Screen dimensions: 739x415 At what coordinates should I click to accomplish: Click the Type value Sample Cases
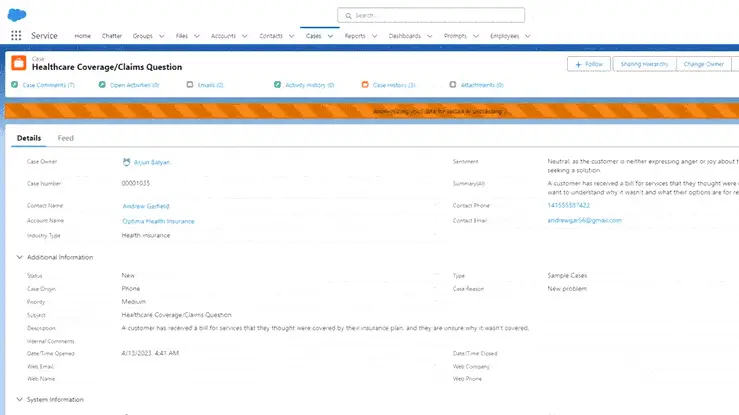567,276
